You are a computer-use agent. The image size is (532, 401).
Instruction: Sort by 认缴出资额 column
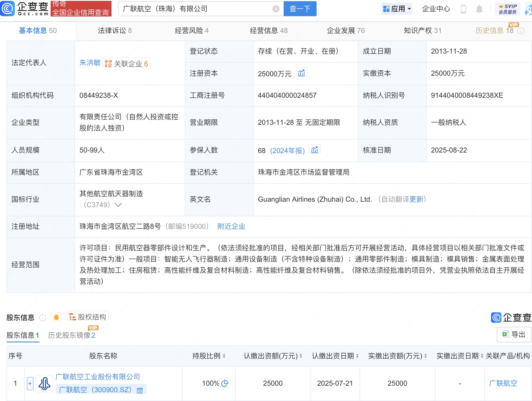coord(301,356)
